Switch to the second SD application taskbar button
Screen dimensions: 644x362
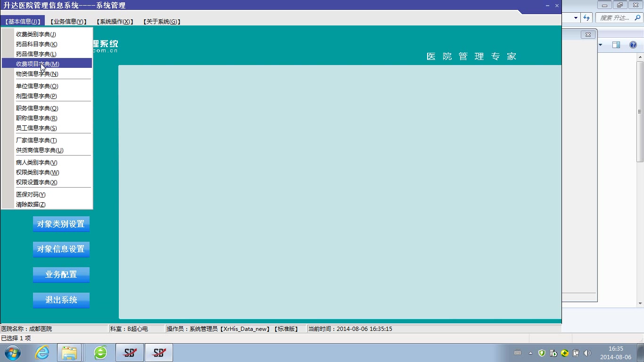tap(159, 353)
